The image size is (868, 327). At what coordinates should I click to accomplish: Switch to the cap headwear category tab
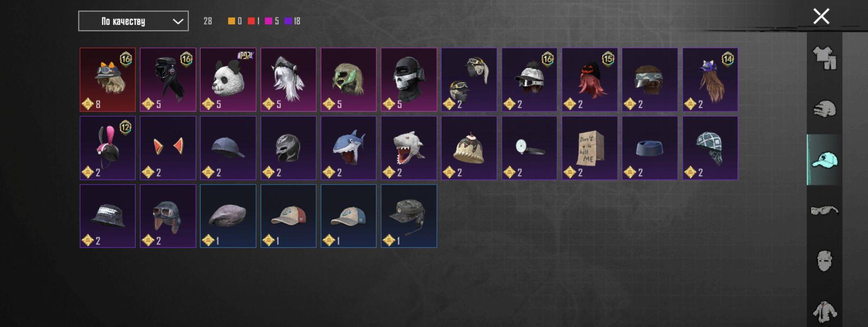(825, 160)
